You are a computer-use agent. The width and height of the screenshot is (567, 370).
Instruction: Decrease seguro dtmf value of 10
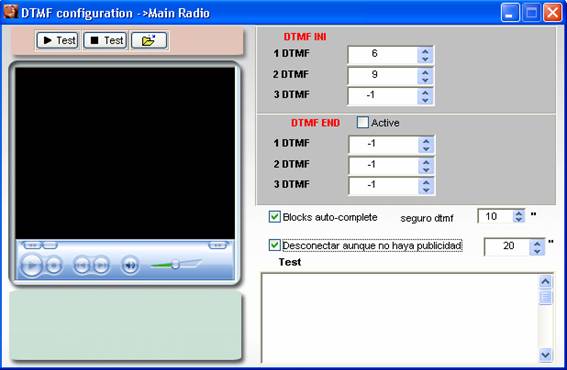coord(519,219)
